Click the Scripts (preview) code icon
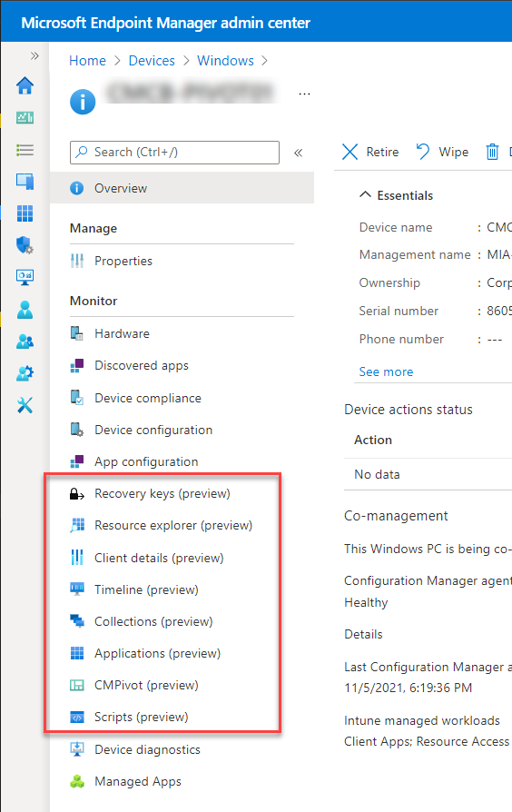The height and width of the screenshot is (812, 512). click(x=77, y=718)
